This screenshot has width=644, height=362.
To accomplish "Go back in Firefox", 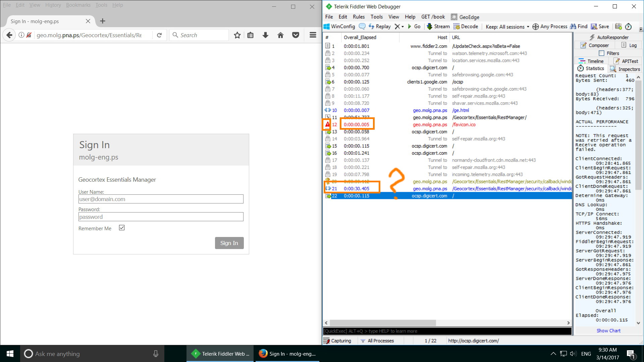I will pos(9,35).
